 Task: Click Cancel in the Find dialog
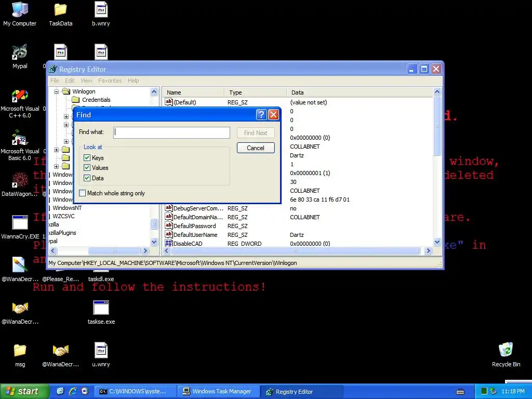tap(256, 148)
